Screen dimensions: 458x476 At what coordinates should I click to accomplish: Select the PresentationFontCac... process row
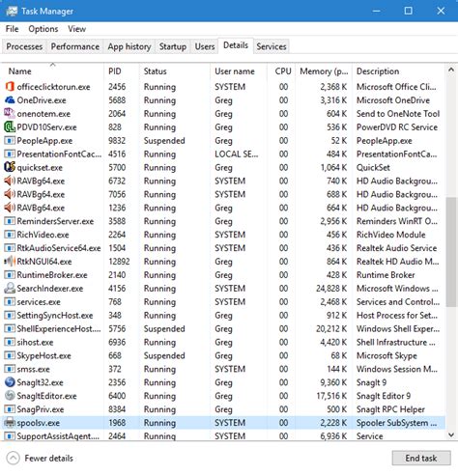(x=224, y=154)
